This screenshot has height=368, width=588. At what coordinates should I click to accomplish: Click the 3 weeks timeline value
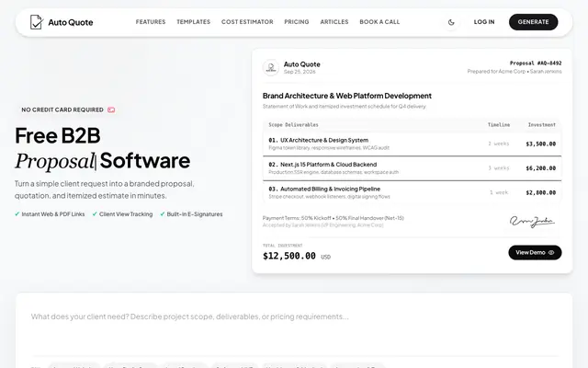click(498, 168)
